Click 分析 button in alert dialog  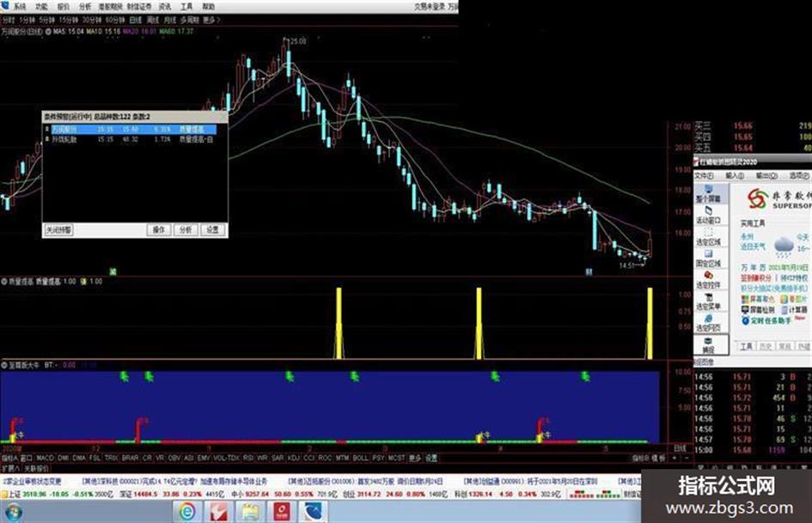click(186, 229)
